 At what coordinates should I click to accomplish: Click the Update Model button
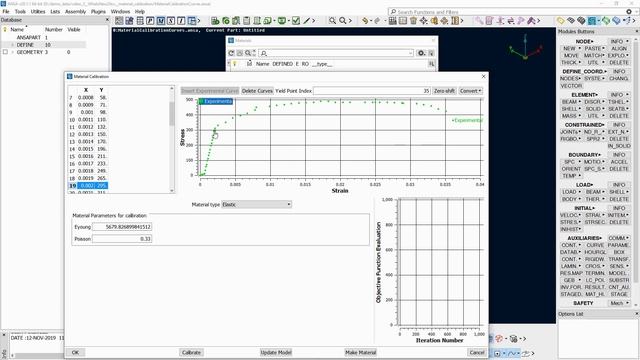coord(276,352)
